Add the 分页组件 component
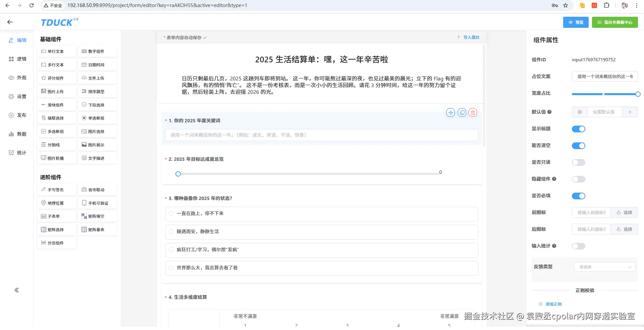 pyautogui.click(x=57, y=243)
